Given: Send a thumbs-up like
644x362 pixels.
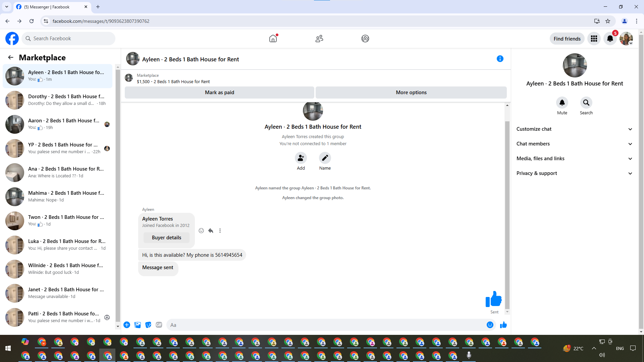Looking at the screenshot, I should point(503,325).
